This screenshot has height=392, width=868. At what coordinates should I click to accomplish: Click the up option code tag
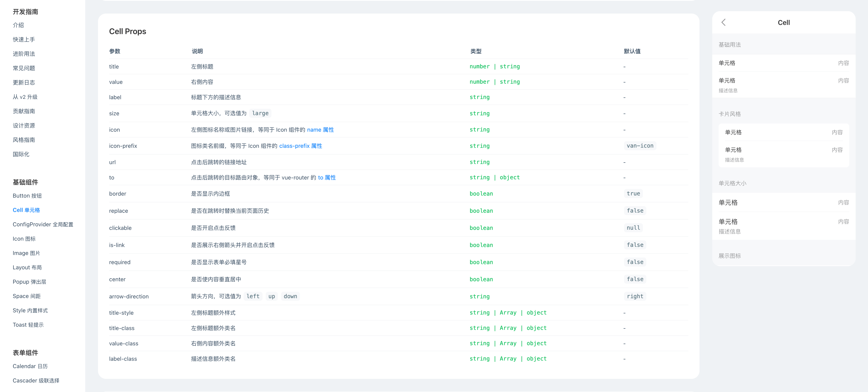271,296
